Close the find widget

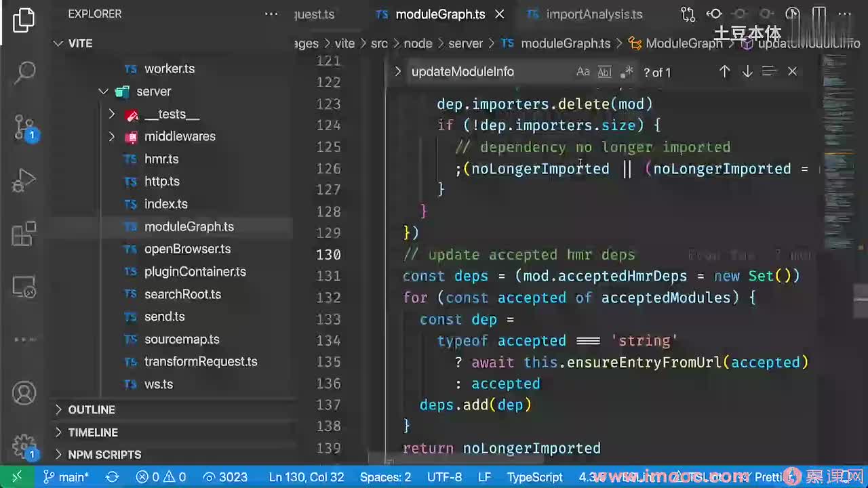pos(792,71)
